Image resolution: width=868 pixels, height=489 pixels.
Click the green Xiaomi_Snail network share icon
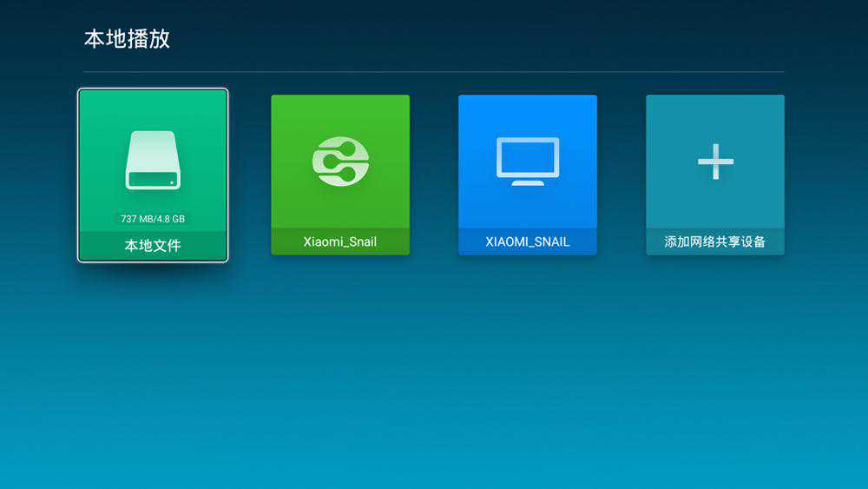pos(340,162)
